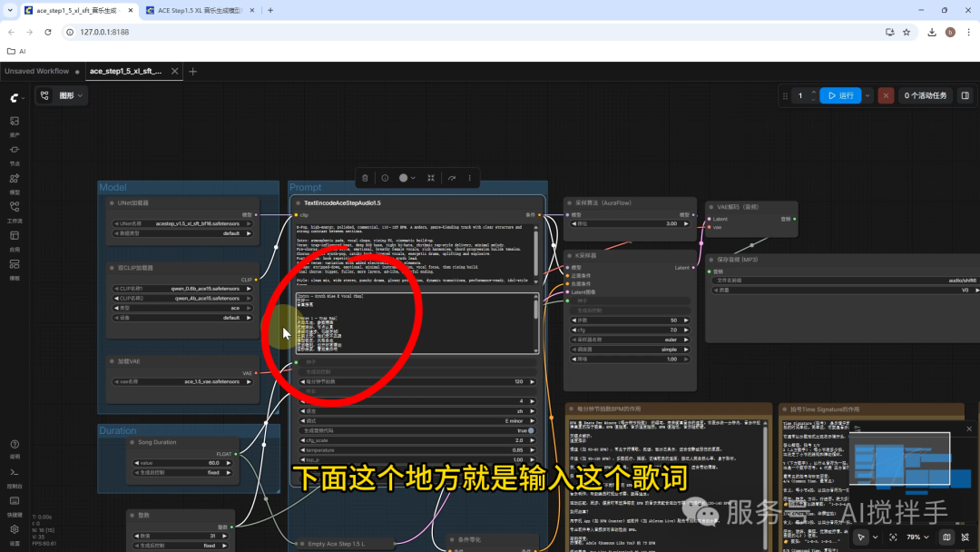
Task: Show node info from selection toolbar
Action: pyautogui.click(x=385, y=178)
